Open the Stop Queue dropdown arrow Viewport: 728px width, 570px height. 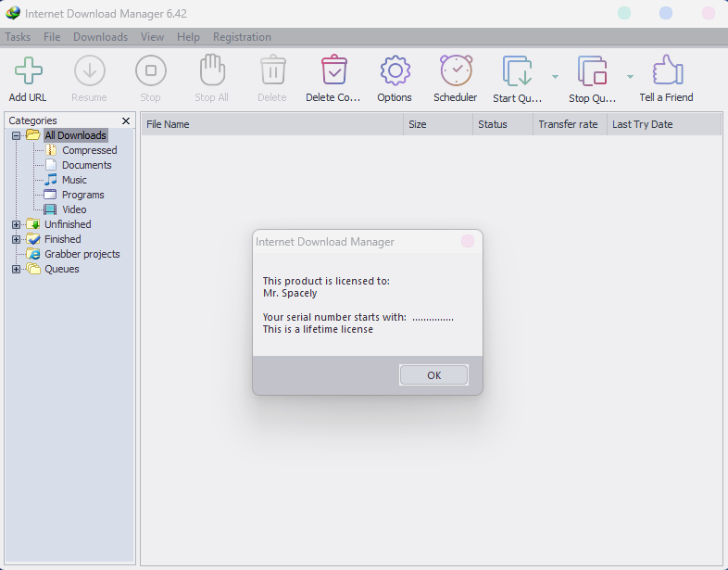pyautogui.click(x=630, y=77)
